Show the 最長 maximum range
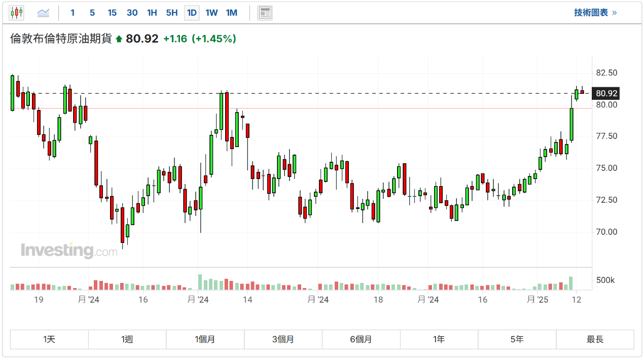 tap(595, 339)
